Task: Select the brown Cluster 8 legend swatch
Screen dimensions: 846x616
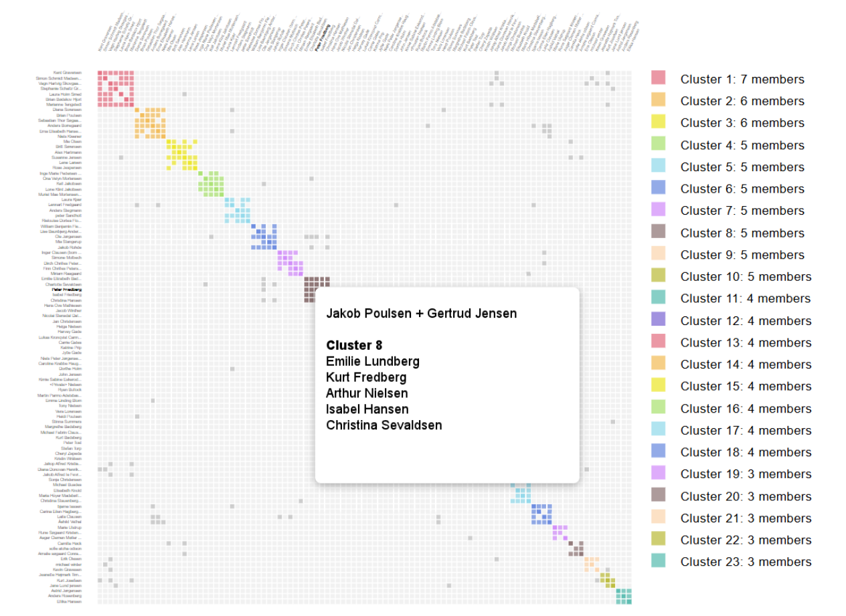Action: pyautogui.click(x=659, y=232)
